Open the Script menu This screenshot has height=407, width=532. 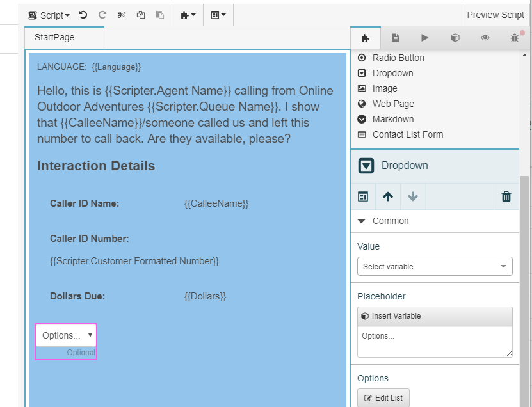point(49,14)
